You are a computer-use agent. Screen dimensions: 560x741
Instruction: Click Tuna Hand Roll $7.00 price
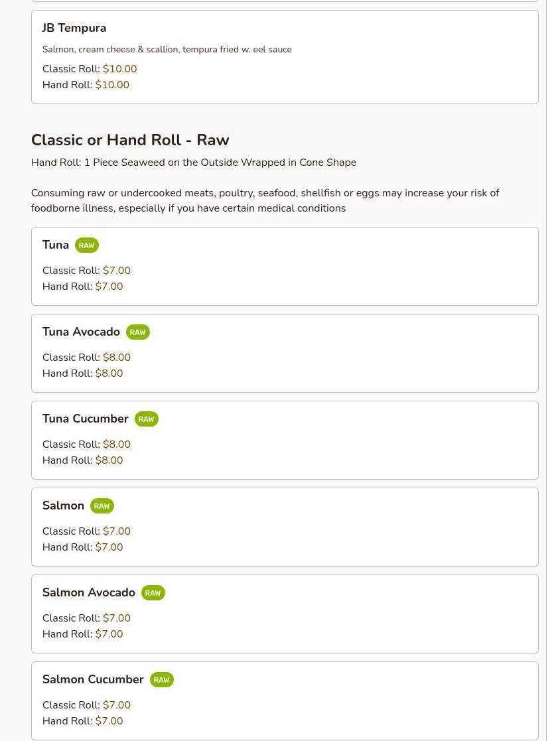tap(109, 287)
